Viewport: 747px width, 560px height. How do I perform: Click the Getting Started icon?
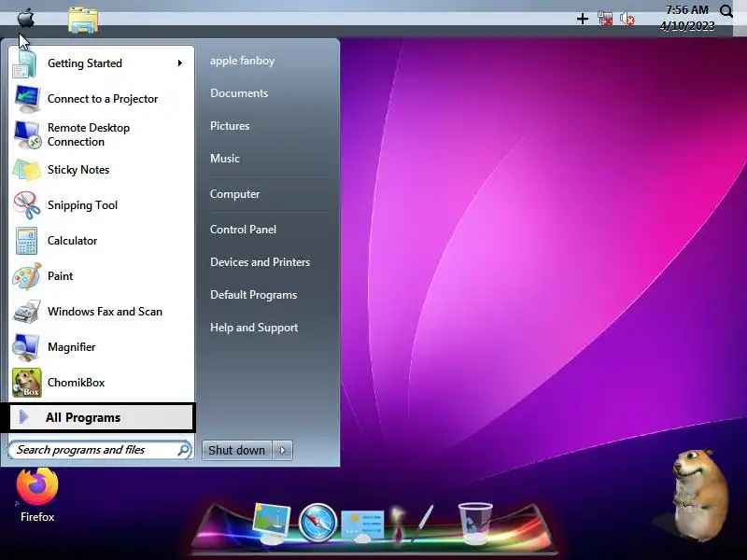click(x=25, y=63)
